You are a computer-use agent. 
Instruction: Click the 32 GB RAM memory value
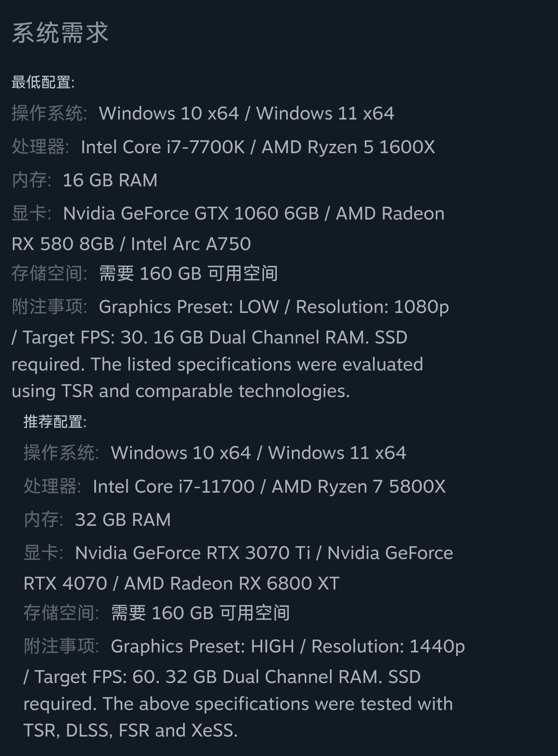click(x=123, y=520)
